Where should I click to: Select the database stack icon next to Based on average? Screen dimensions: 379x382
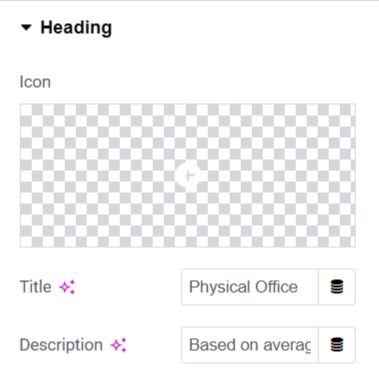[337, 345]
